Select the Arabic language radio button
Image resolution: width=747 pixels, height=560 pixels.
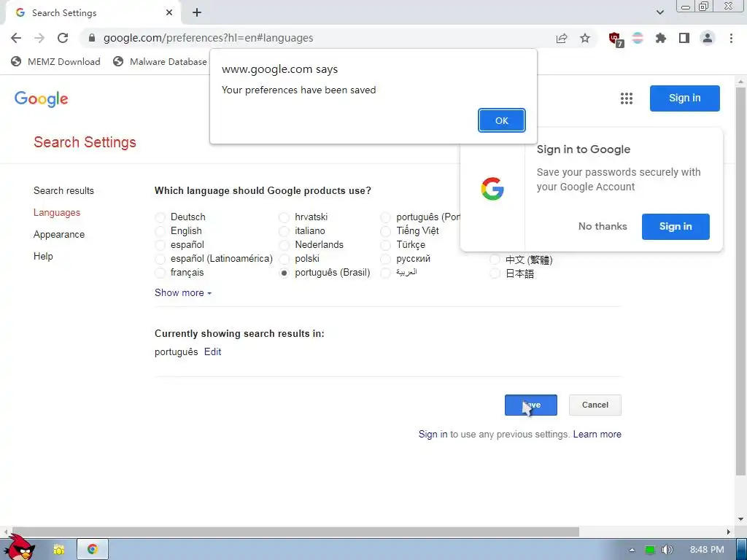(x=385, y=273)
